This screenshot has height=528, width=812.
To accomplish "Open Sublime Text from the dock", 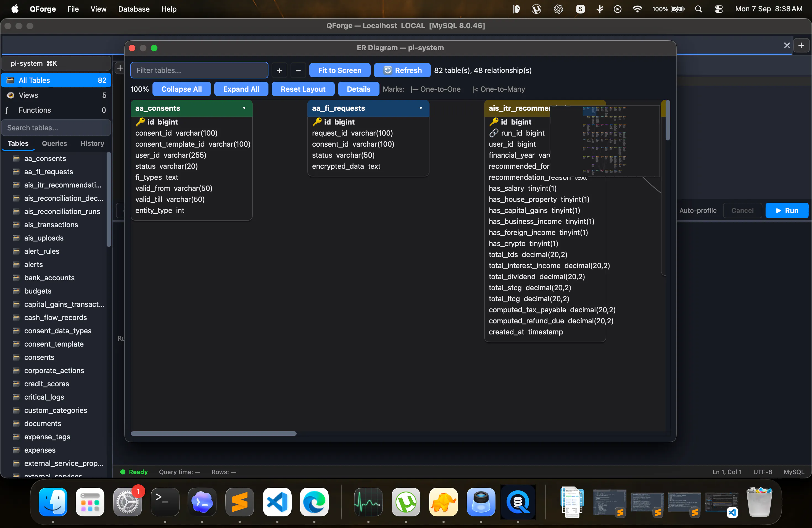I will [239, 502].
